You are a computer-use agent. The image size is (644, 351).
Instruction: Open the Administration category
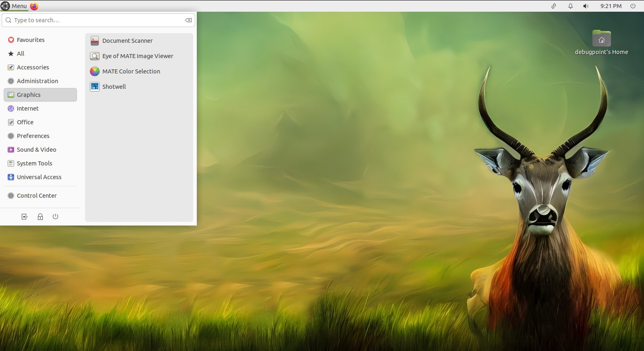(x=40, y=81)
